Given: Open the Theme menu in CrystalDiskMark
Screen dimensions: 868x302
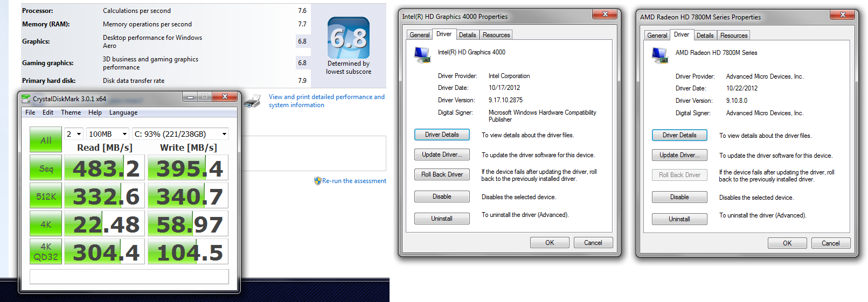Looking at the screenshot, I should (x=71, y=113).
